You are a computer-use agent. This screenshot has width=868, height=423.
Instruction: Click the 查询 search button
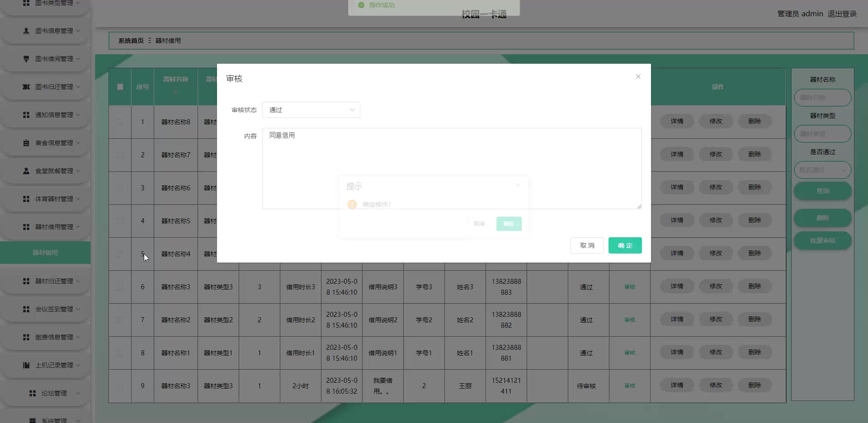(x=823, y=191)
